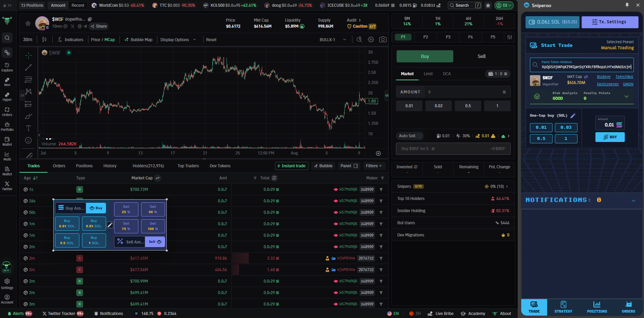Copy the $WIF token address
The width and height of the screenshot is (644, 318).
[x=90, y=19]
